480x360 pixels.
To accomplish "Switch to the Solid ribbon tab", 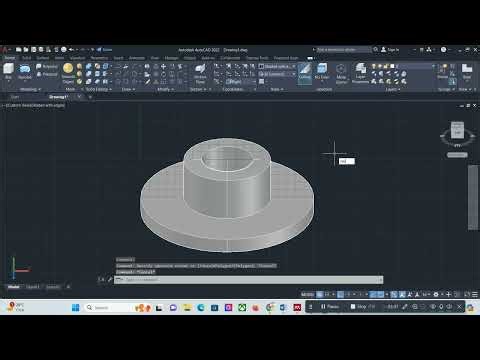I will (26, 58).
